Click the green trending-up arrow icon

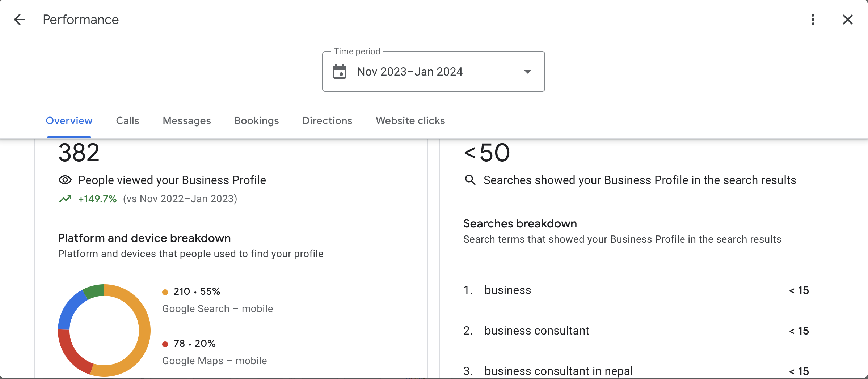tap(65, 199)
